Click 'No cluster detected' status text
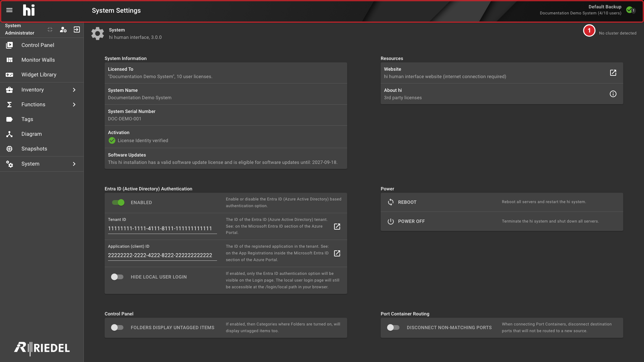The width and height of the screenshot is (644, 362). [618, 33]
